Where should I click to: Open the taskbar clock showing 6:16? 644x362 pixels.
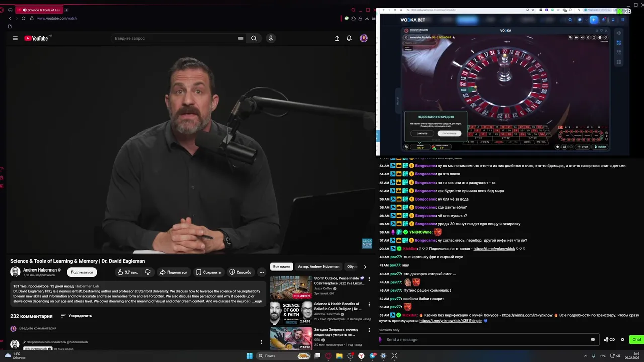(632, 356)
